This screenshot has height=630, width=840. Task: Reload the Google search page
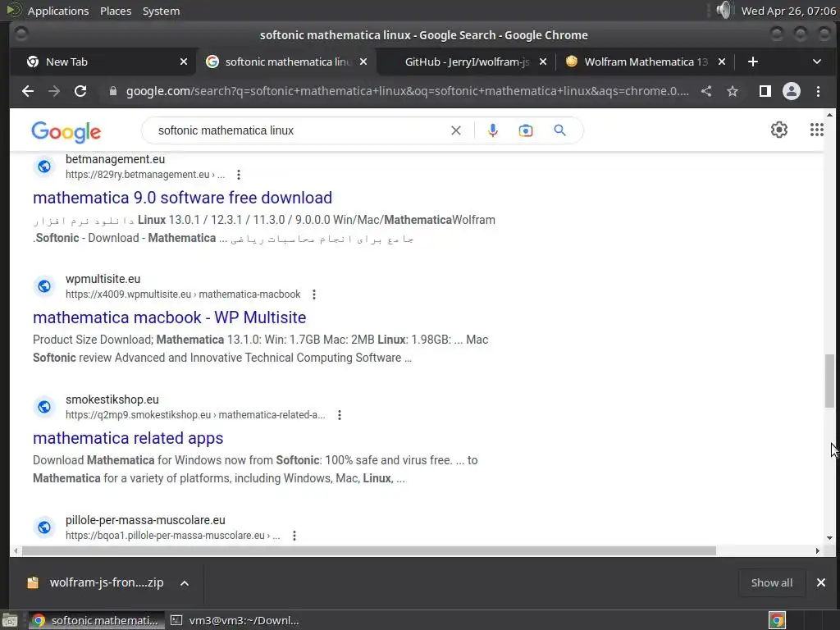[80, 92]
